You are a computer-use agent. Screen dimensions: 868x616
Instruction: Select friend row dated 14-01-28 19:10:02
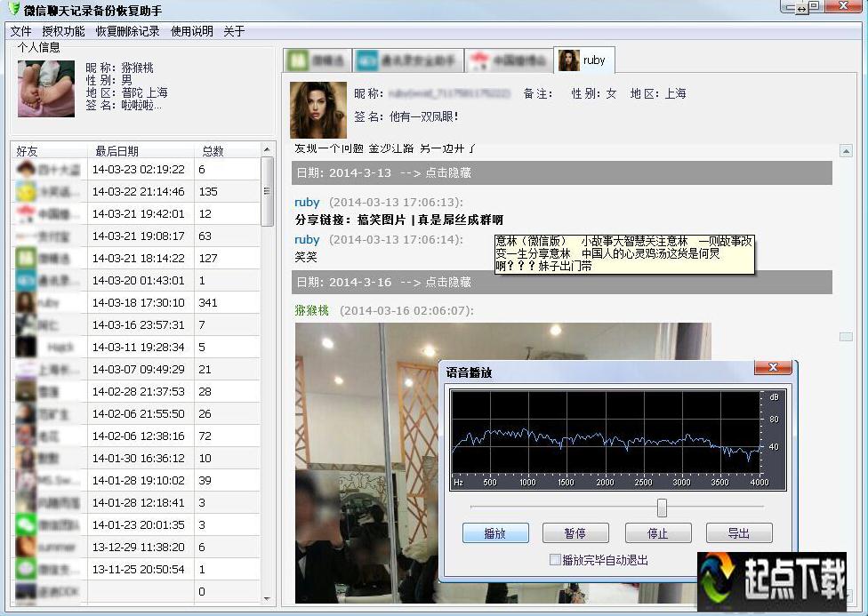pyautogui.click(x=136, y=480)
